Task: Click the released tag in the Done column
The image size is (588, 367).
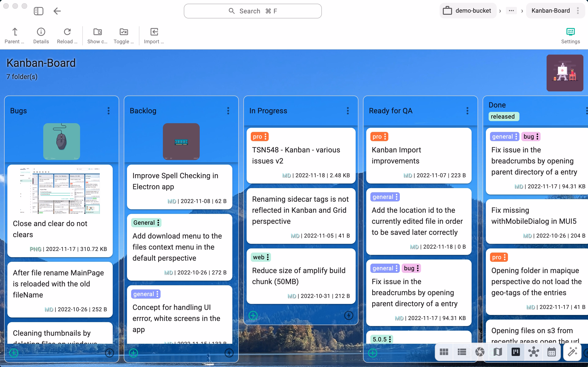Action: [x=503, y=117]
